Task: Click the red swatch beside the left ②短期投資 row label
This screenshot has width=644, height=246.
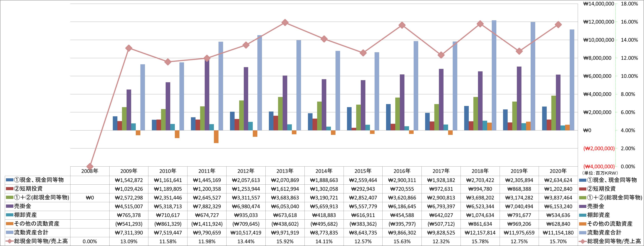Action: pos(10,189)
